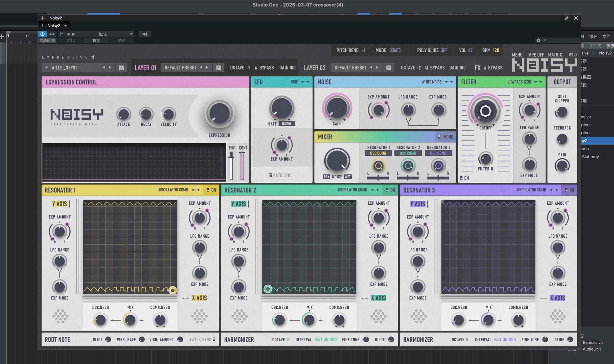Click the preset file page icon
The height and width of the screenshot is (364, 614).
[61, 34]
